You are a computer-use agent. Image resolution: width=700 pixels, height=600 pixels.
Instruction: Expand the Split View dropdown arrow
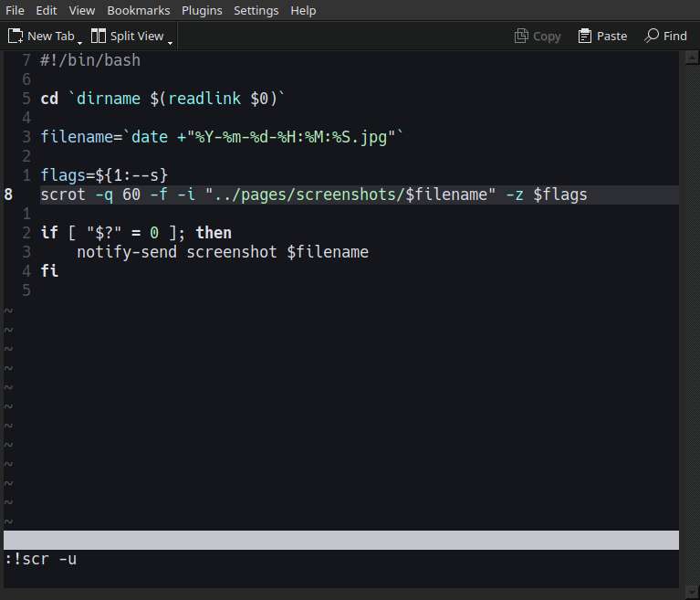(170, 43)
